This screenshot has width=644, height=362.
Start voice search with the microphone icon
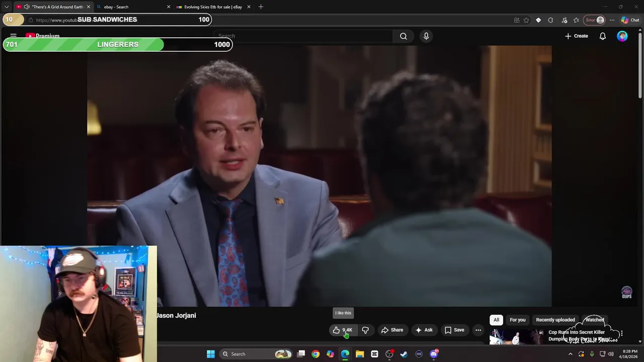[426, 36]
